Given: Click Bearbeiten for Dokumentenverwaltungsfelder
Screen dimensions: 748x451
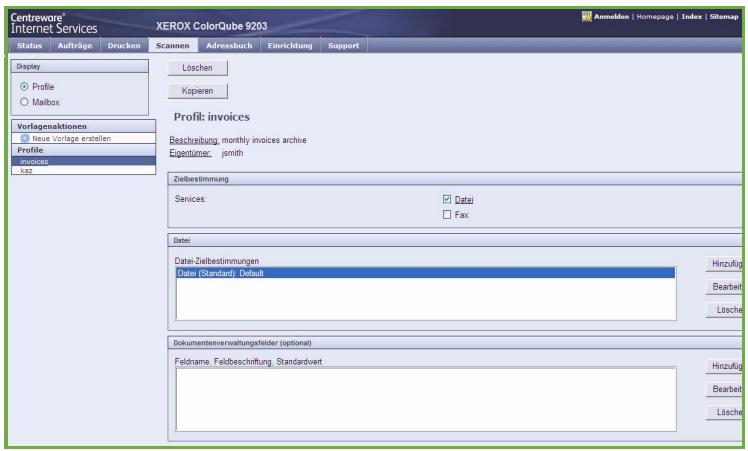Looking at the screenshot, I should point(724,389).
